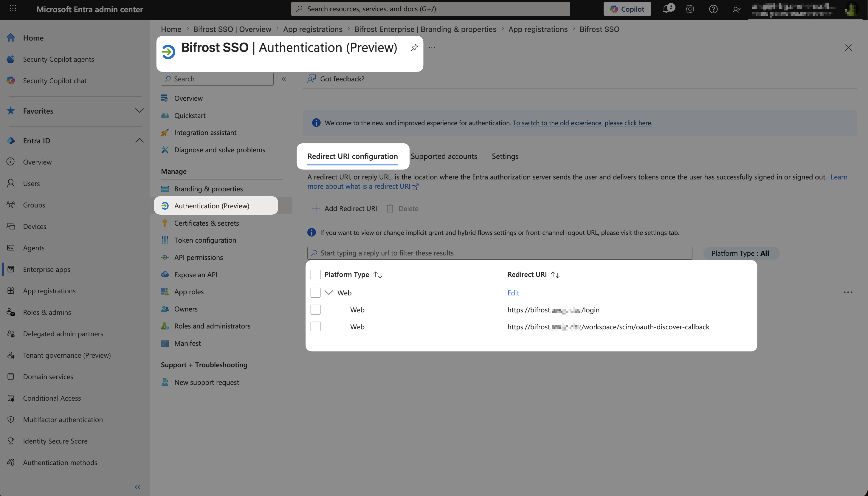Viewport: 868px width, 496px height.
Task: Tick the select-all Platform Type header checkbox
Action: click(x=315, y=275)
